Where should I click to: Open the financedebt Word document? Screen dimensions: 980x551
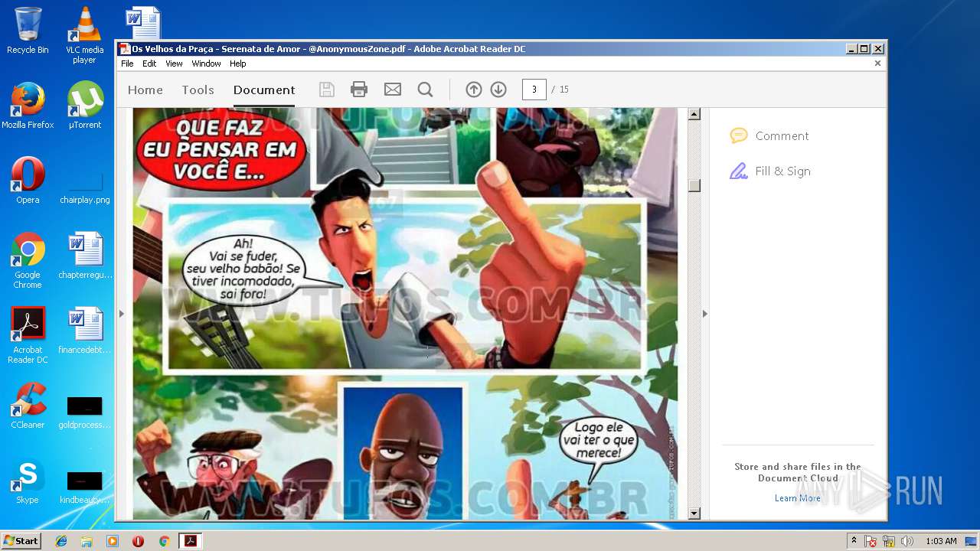[85, 331]
